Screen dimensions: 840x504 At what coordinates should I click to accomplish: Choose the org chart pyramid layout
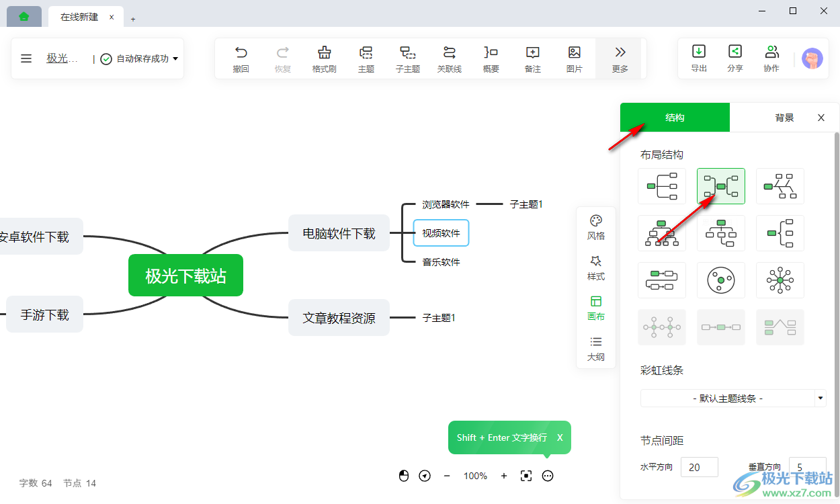pyautogui.click(x=662, y=233)
